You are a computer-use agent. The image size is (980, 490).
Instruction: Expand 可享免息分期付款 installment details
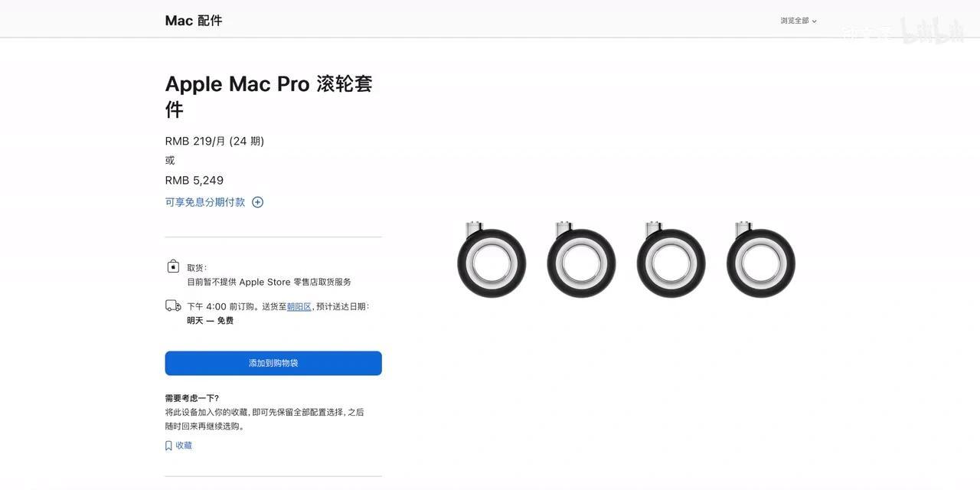pyautogui.click(x=205, y=202)
